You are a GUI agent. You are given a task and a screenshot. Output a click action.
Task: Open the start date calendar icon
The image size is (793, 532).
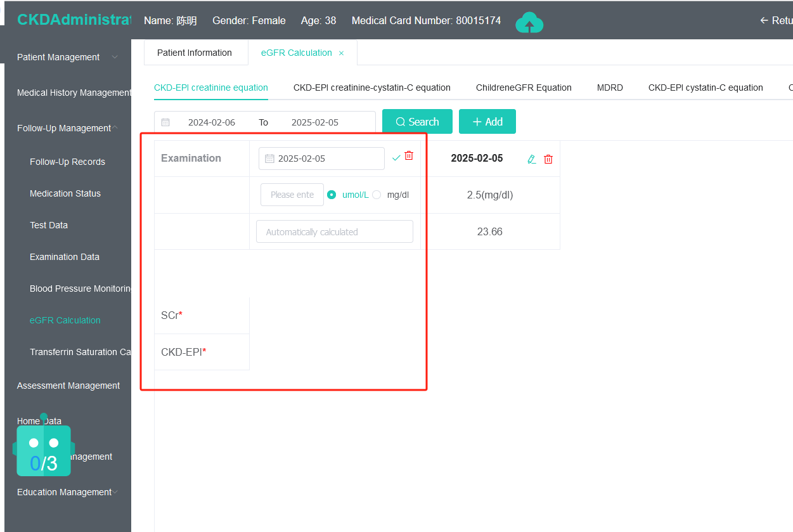point(165,122)
